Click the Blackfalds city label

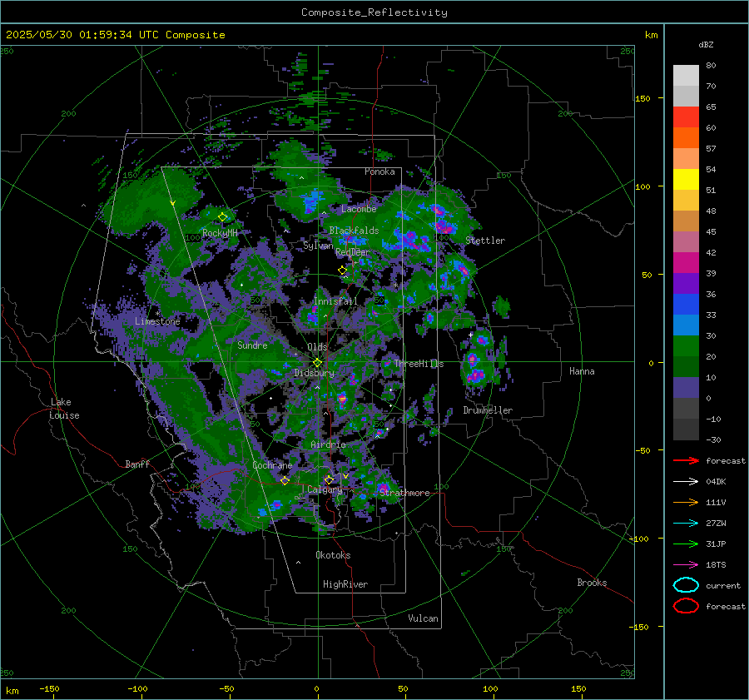coord(354,231)
